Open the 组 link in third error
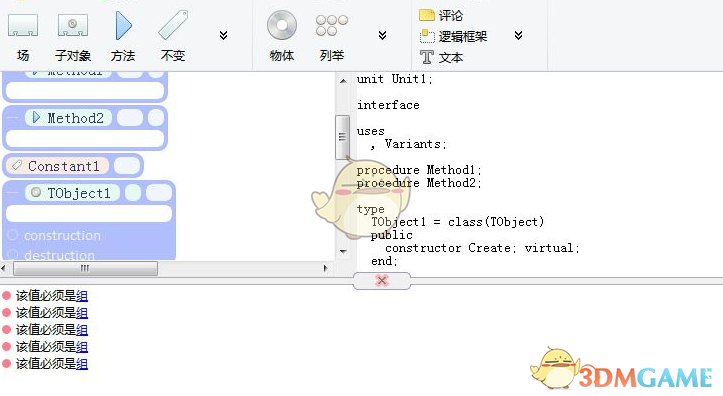 [82, 330]
